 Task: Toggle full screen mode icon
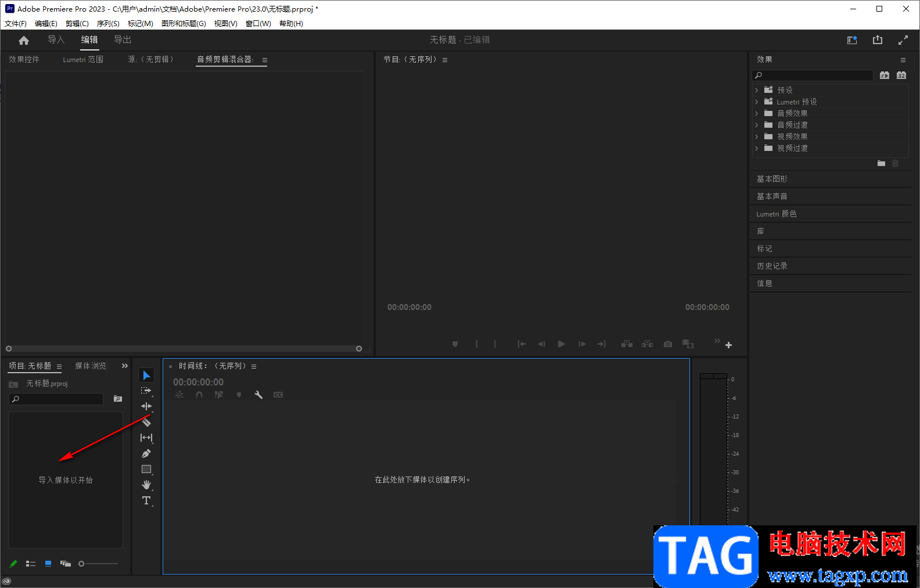click(x=903, y=40)
